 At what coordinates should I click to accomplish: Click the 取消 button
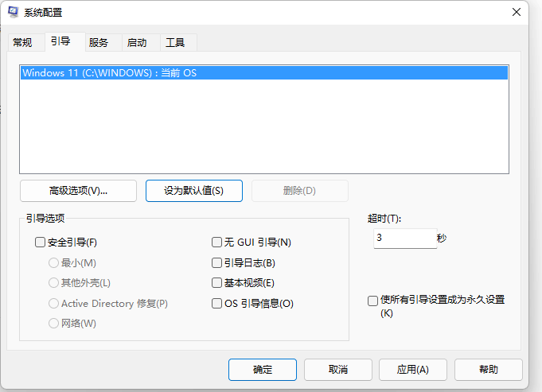pyautogui.click(x=338, y=370)
